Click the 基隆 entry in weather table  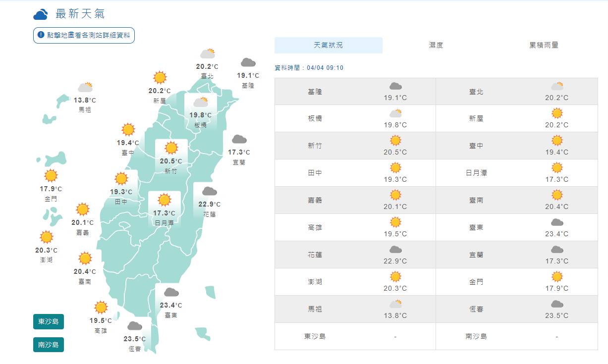pyautogui.click(x=355, y=91)
